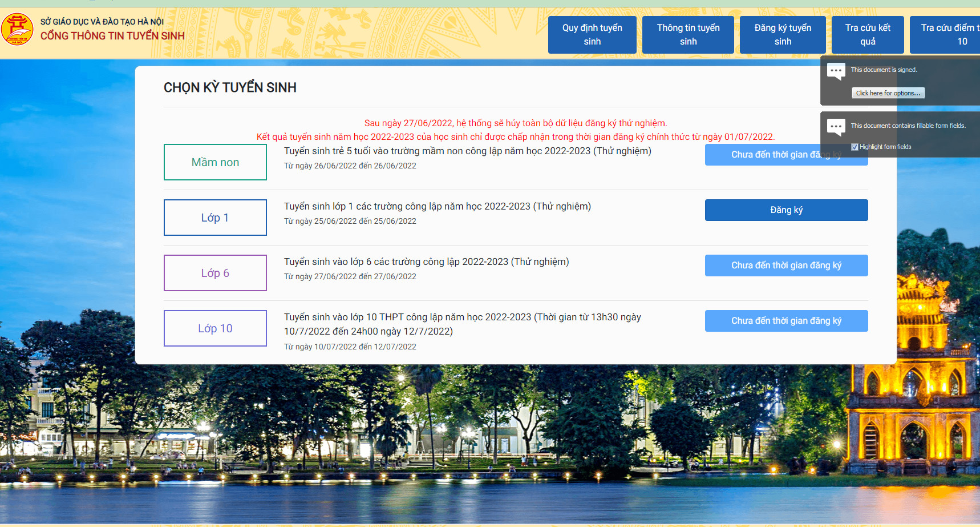Screen dimensions: 980x527
Task: Choose the 'Lớp 1' category box
Action: 215,218
